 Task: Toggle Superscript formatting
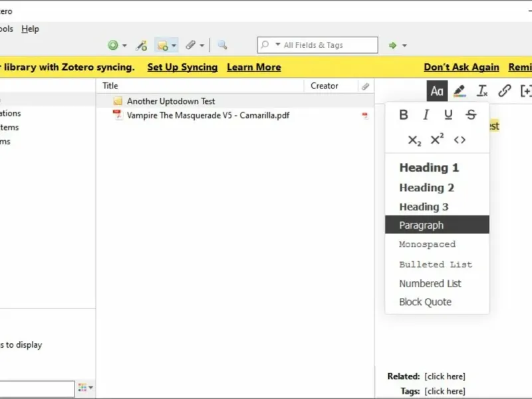click(437, 139)
